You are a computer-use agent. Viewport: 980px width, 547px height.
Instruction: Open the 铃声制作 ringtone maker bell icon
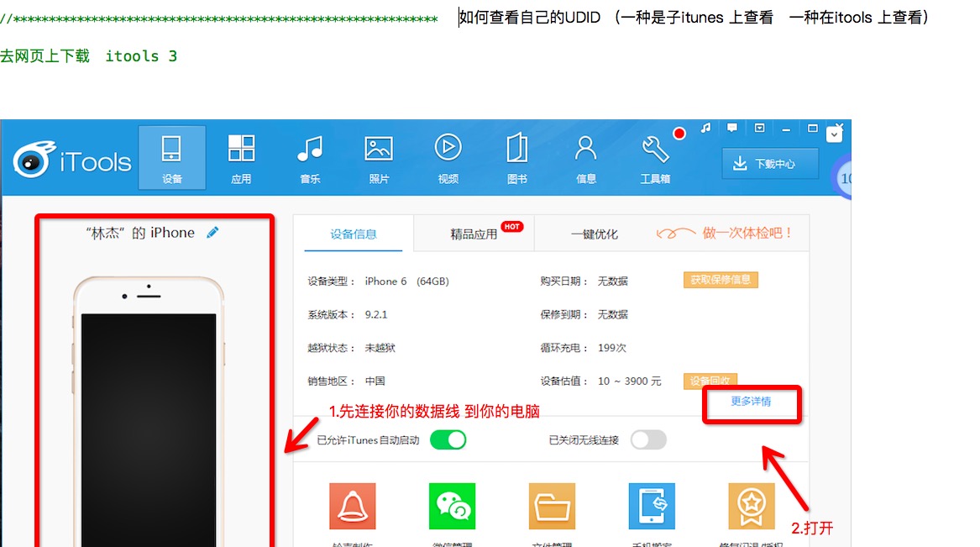tap(353, 506)
